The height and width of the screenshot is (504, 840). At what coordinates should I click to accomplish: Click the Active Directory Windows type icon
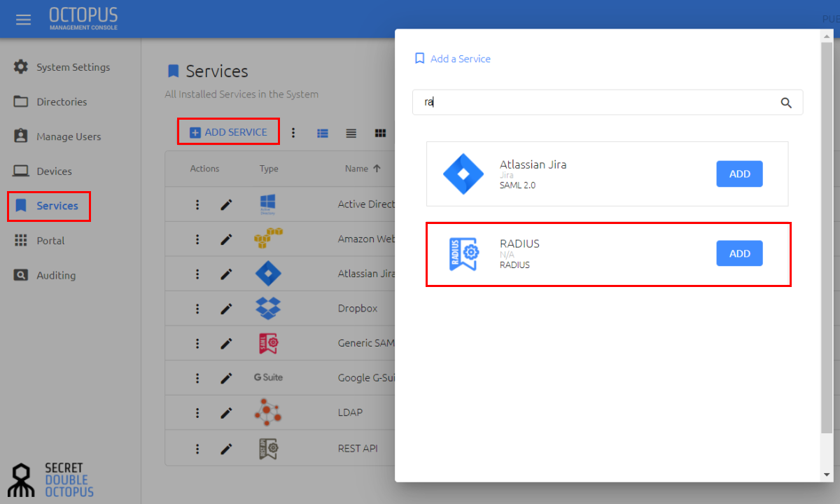point(268,204)
